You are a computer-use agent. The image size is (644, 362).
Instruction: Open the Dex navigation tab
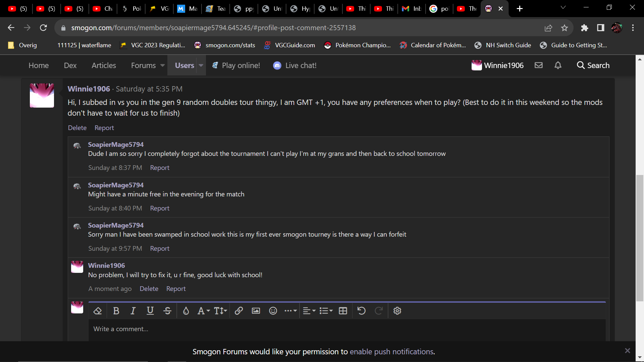70,66
